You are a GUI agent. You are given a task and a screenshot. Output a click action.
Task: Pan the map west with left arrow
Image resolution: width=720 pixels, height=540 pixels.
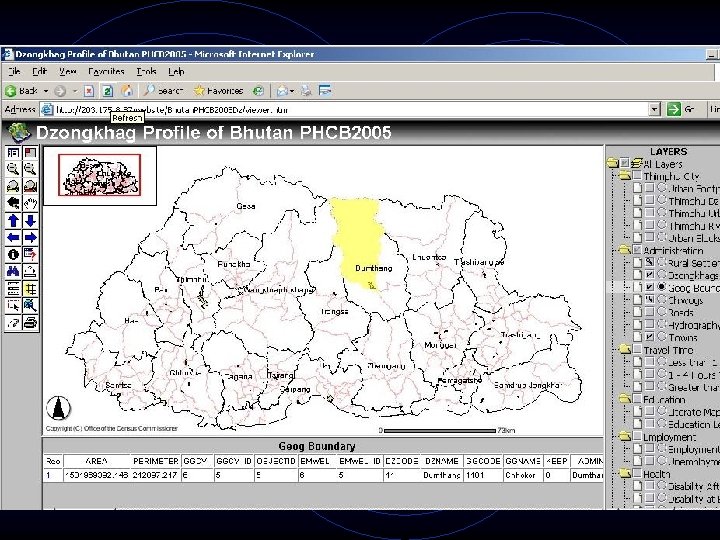click(13, 237)
